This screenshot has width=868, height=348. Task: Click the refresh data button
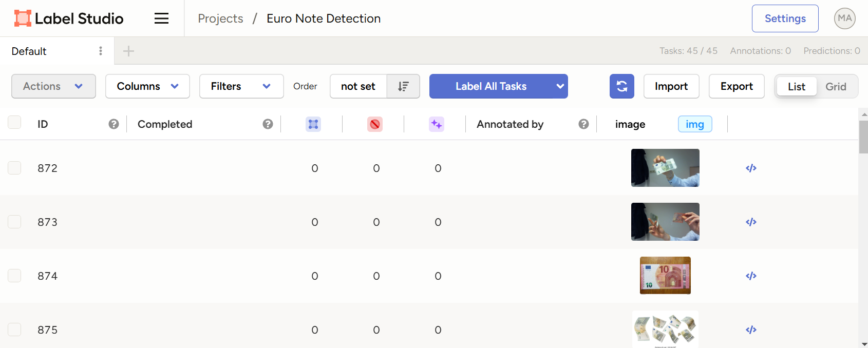point(621,86)
